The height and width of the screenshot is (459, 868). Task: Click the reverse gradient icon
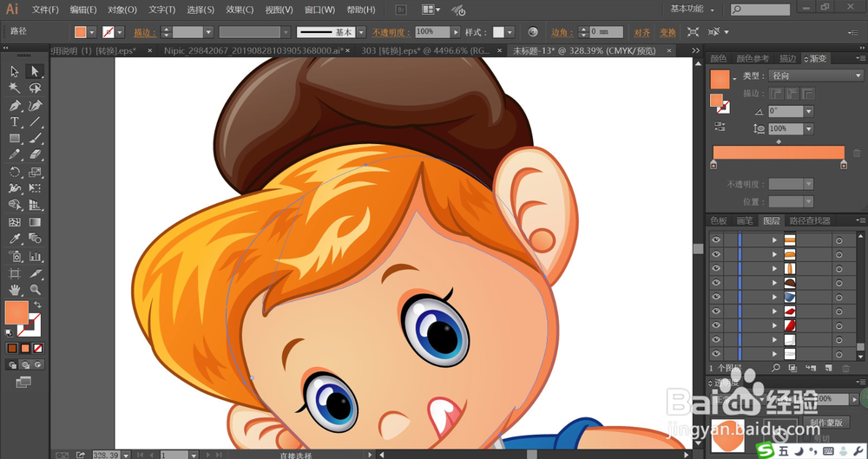(x=720, y=126)
